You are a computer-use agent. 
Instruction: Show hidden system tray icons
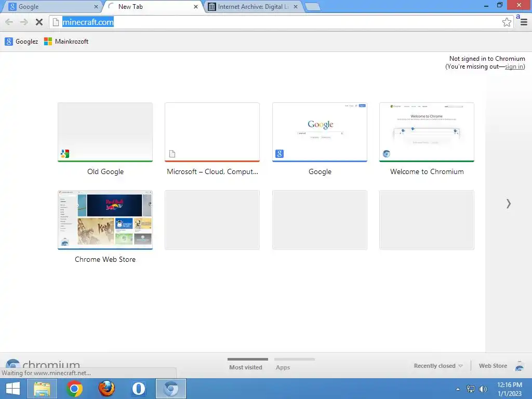[458, 389]
